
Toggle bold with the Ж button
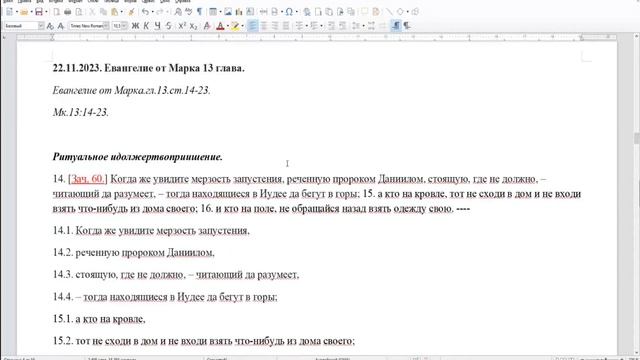click(x=135, y=26)
